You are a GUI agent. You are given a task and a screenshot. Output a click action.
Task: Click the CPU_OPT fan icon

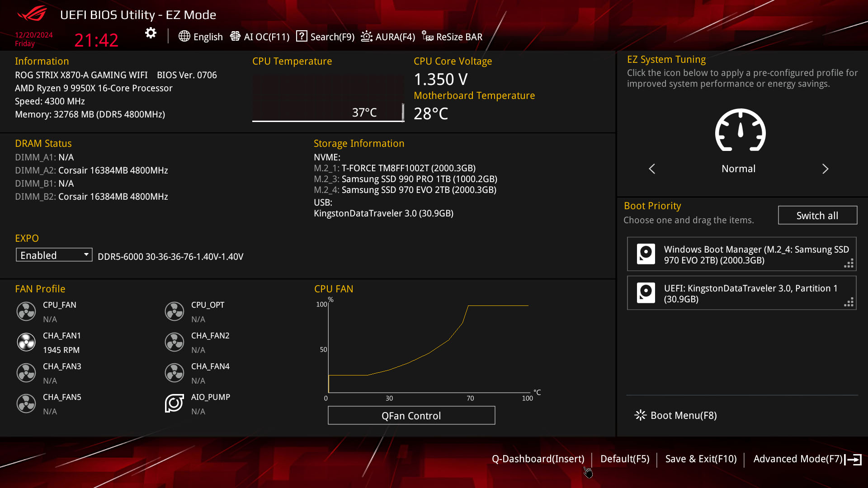pyautogui.click(x=175, y=311)
